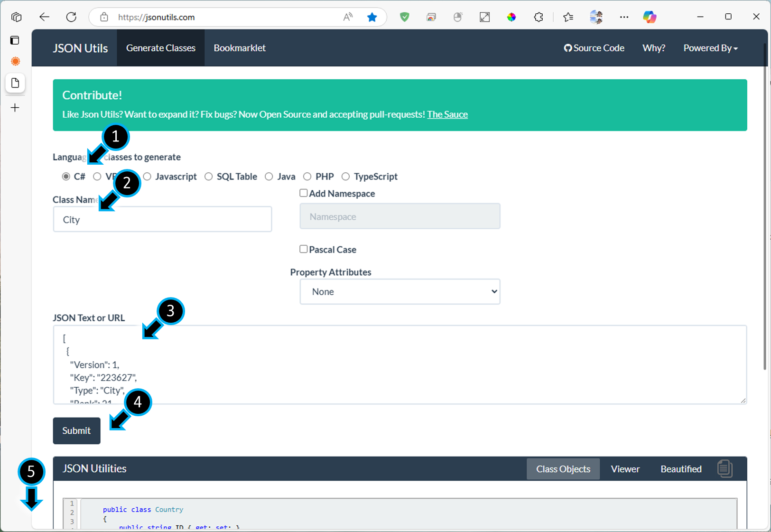Open the favorites list icon
The height and width of the screenshot is (532, 771).
(568, 17)
